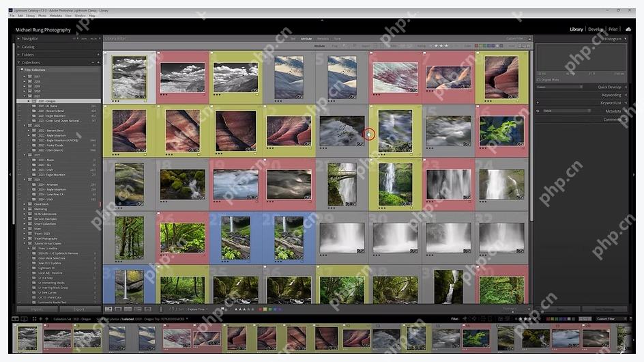Go back with filmstrip left arrow
This screenshot has width=644, height=362.
(41, 319)
